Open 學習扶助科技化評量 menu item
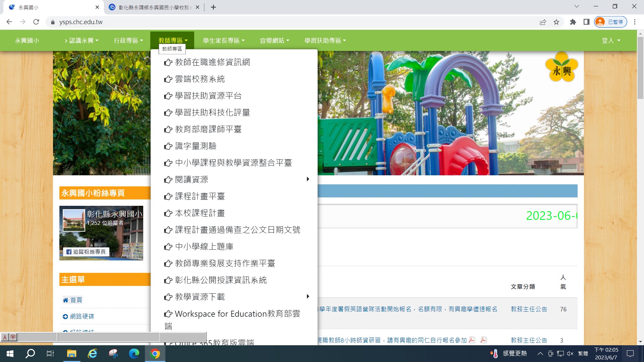The height and width of the screenshot is (362, 644). (x=207, y=113)
